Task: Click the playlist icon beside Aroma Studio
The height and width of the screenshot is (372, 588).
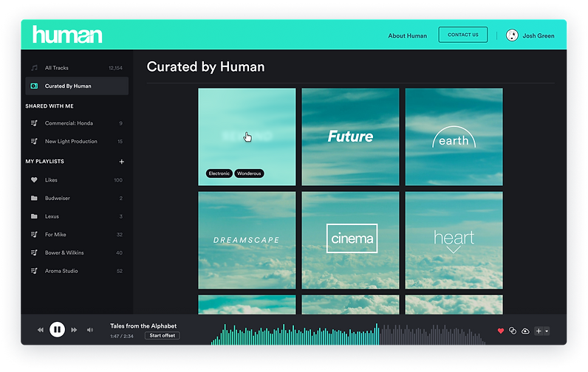Action: coord(34,271)
